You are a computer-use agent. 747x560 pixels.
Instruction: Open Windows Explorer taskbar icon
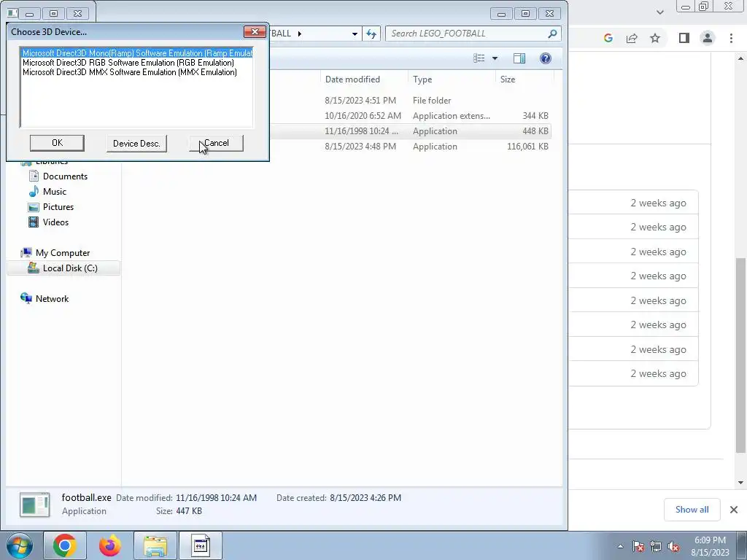coord(155,545)
